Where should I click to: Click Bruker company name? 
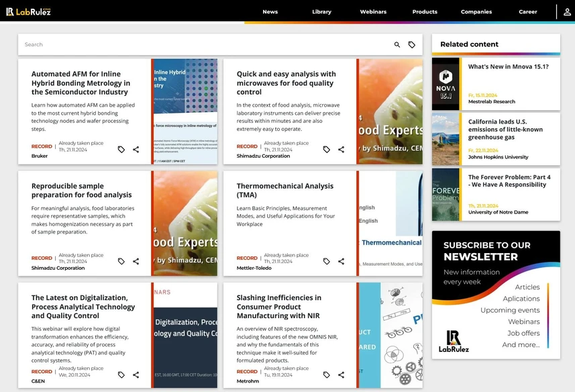pos(39,156)
